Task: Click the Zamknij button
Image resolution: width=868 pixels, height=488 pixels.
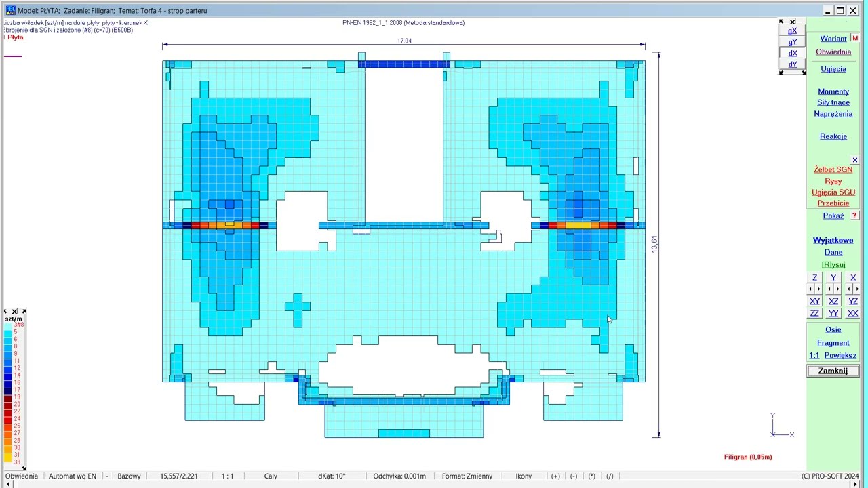Action: click(832, 371)
